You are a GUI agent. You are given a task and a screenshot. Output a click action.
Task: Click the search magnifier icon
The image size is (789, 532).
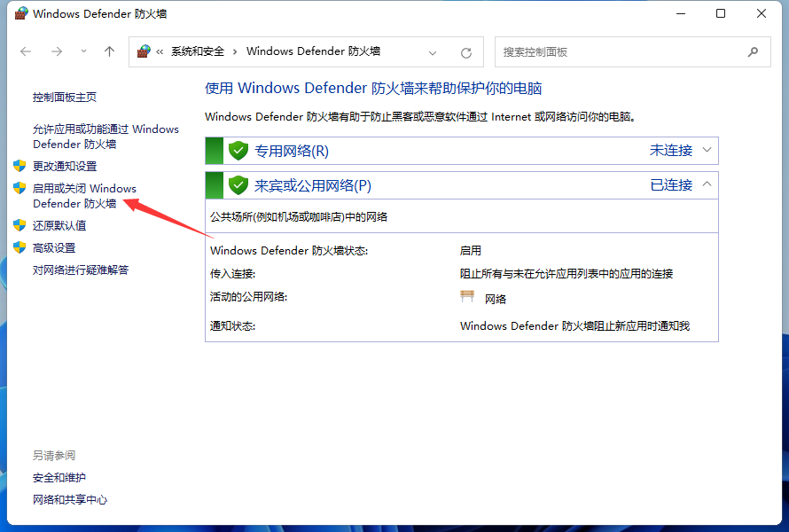[x=753, y=51]
